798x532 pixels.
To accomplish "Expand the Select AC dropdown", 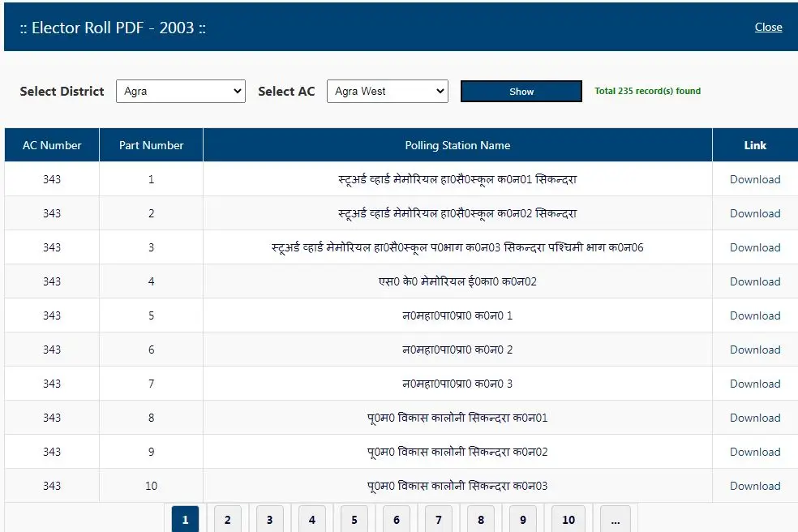I will coord(387,92).
